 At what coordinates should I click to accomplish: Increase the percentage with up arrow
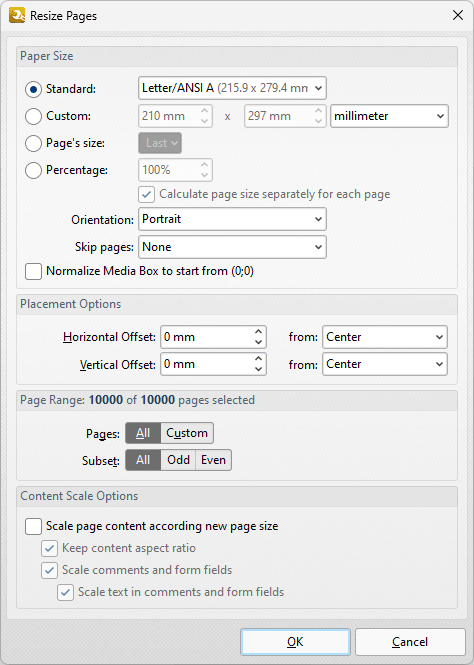point(205,165)
